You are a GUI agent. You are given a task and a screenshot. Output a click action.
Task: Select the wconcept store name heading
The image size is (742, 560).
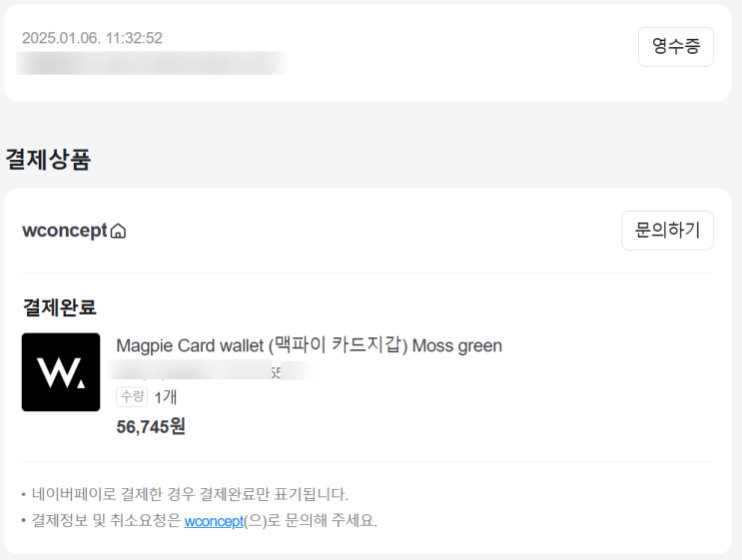[65, 231]
